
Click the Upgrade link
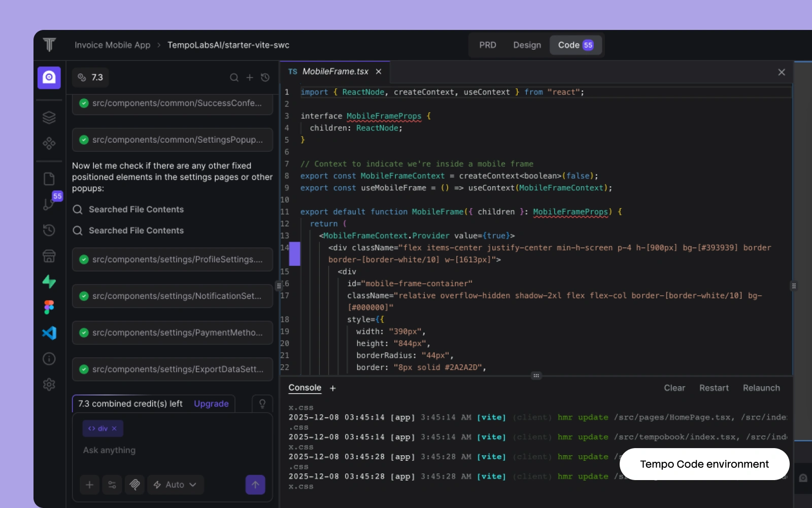coord(211,403)
